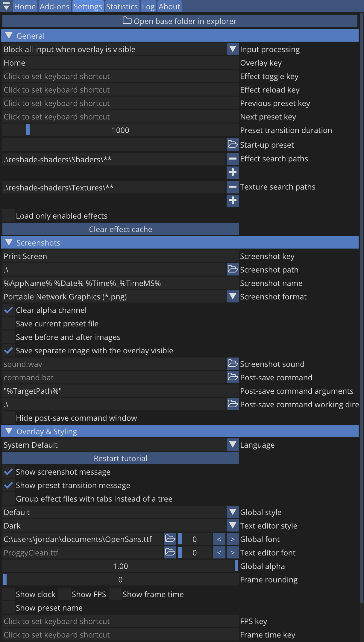
Task: Click the Global font size value field
Action: pyautogui.click(x=195, y=539)
